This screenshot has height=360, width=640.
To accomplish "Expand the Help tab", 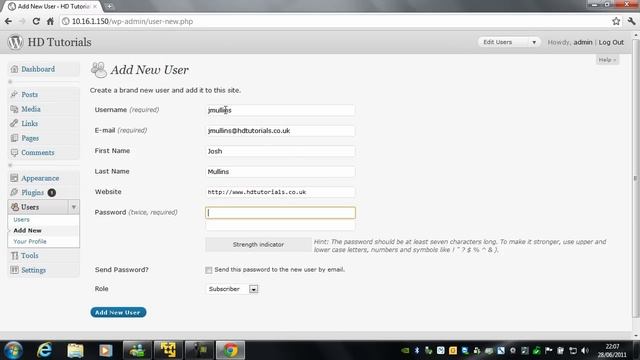I will [x=607, y=60].
